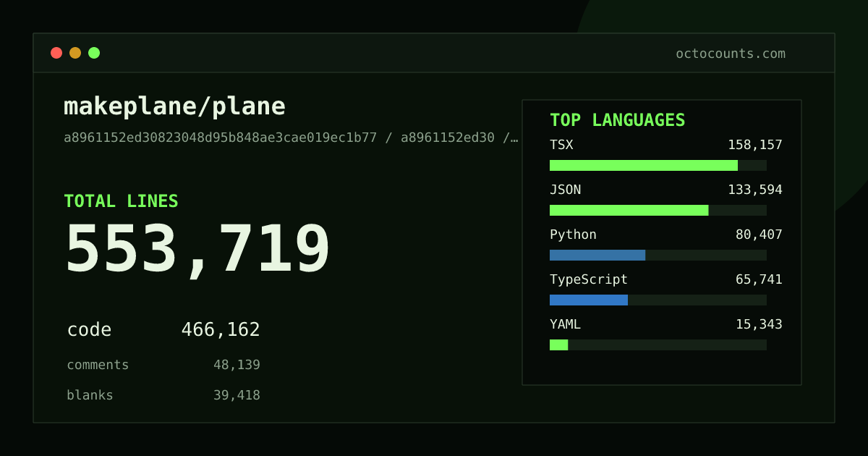Select the JSON count 133,594

pos(755,190)
